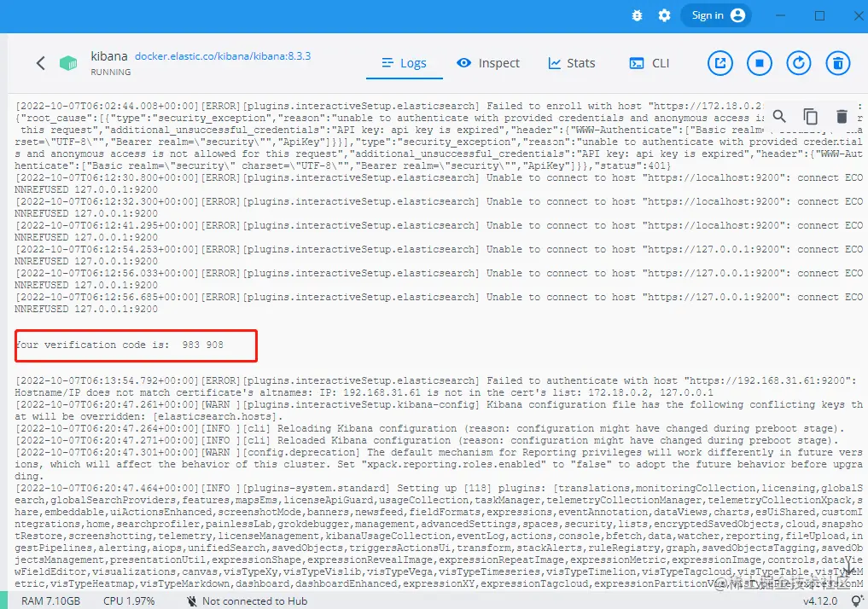Restart the kibana container
Screen dimensions: 868x609
coord(799,63)
